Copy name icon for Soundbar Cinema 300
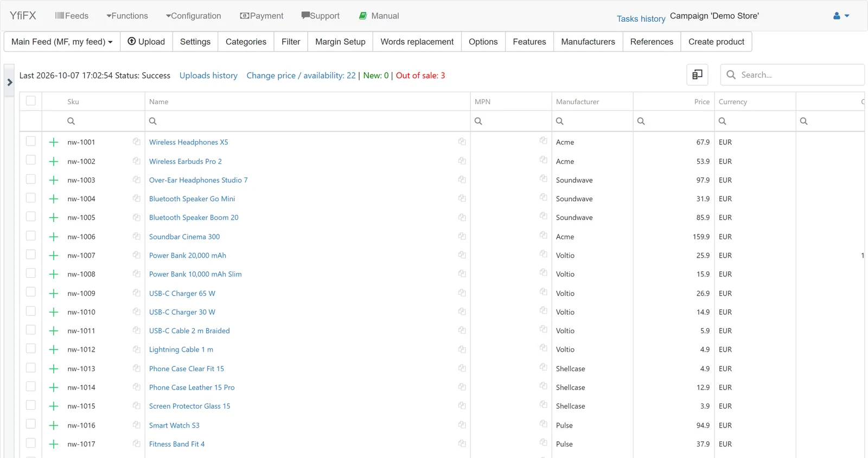 pyautogui.click(x=462, y=236)
